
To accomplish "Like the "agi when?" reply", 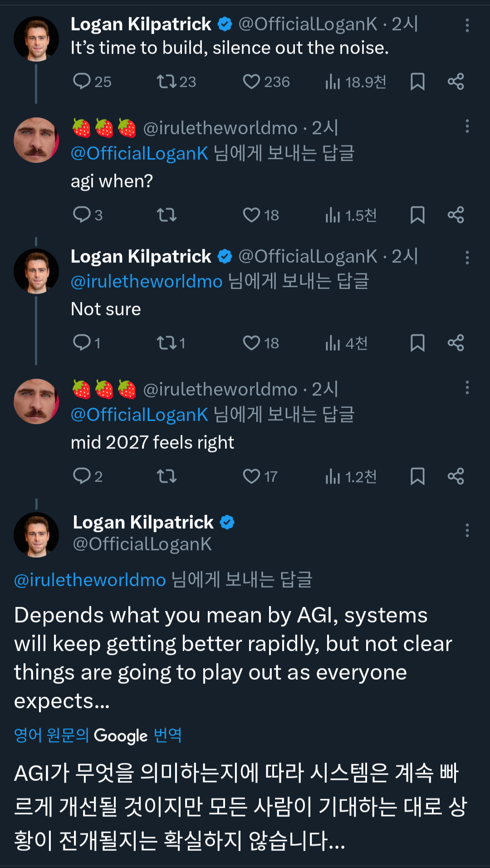I will [251, 215].
